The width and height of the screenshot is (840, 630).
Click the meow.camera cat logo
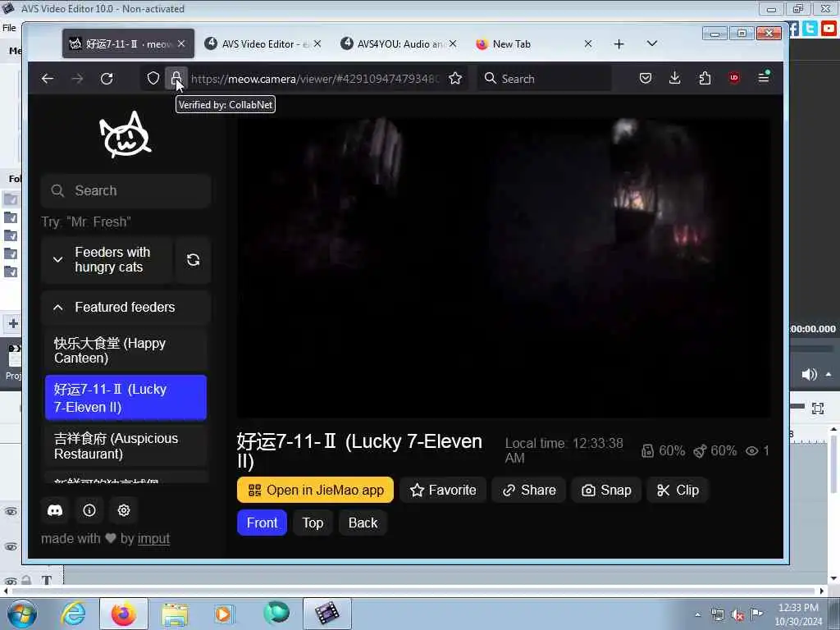(126, 135)
